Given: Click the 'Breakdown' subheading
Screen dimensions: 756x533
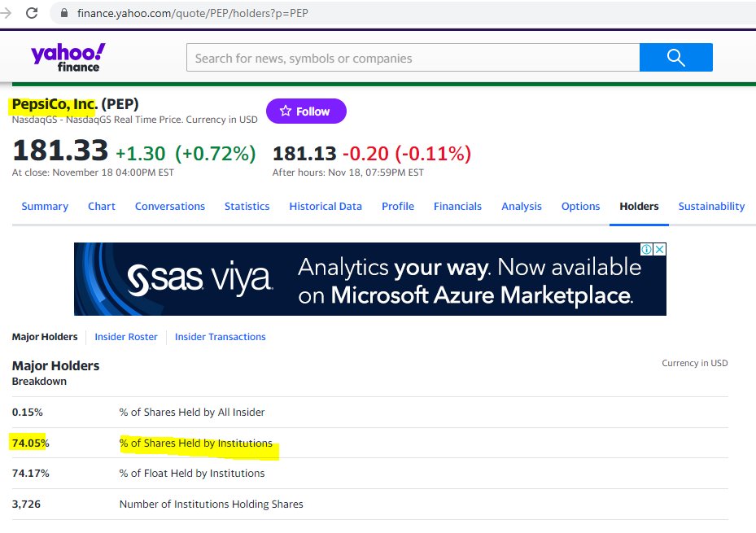Looking at the screenshot, I should [39, 381].
